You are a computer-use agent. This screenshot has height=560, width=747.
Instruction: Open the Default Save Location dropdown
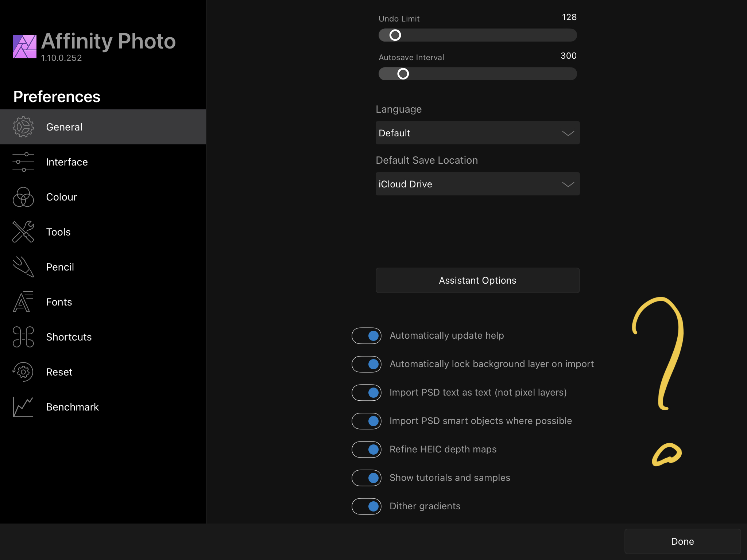coord(477,184)
